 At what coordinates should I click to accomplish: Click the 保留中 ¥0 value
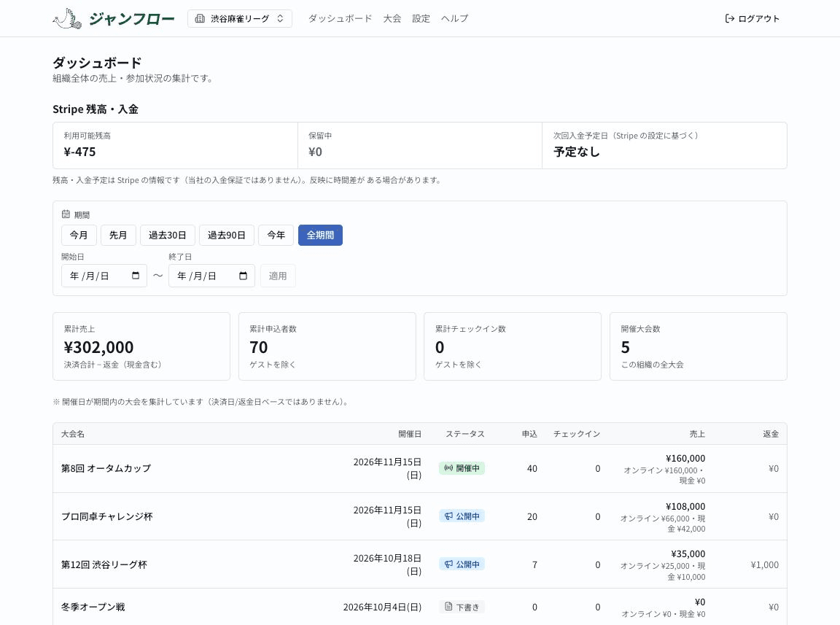click(315, 152)
